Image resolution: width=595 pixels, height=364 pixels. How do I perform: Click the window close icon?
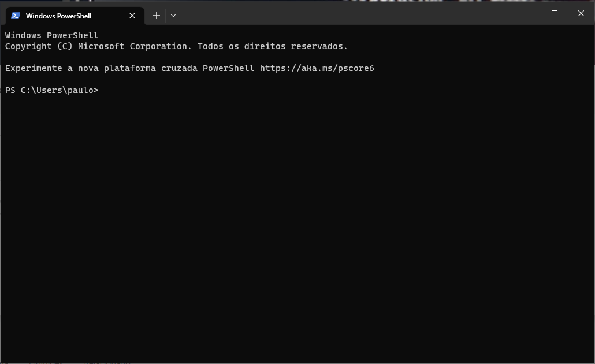tap(581, 13)
